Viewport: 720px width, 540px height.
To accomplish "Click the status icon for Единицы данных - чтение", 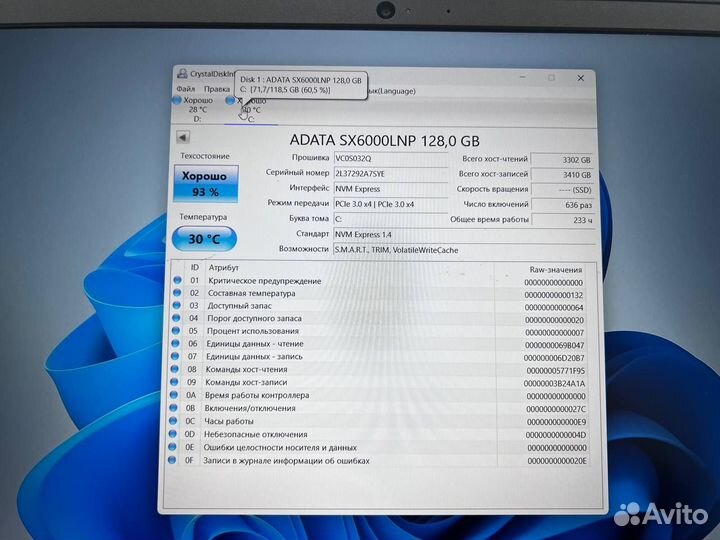I will coord(175,343).
